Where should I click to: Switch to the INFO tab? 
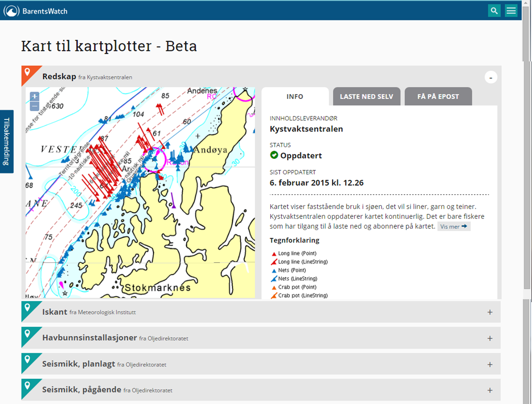[295, 96]
